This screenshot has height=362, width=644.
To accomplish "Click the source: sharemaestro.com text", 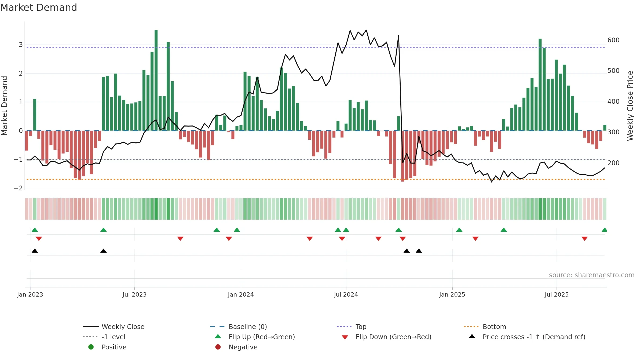I will pos(592,275).
